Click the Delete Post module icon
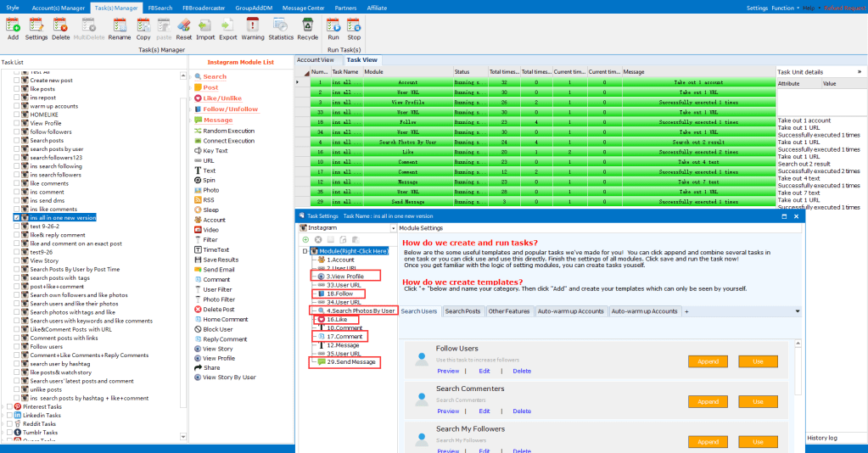868x453 pixels. click(197, 309)
